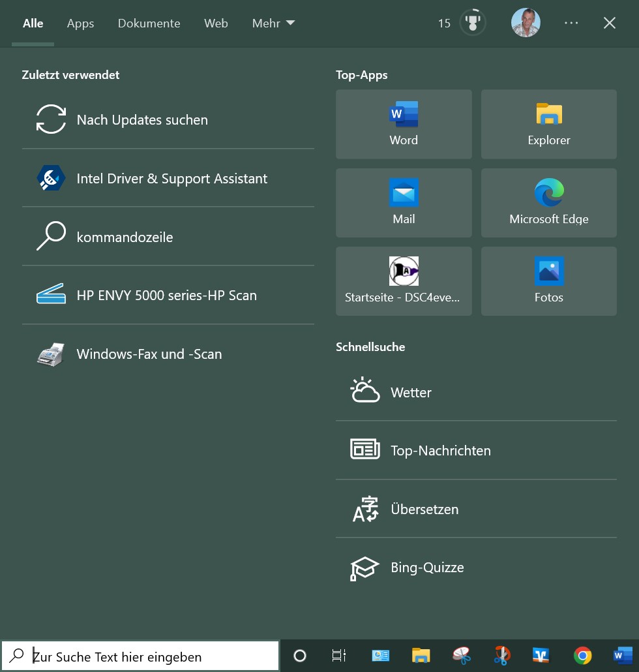Select the kommandozeile recent search
639x672 pixels.
[x=168, y=237]
